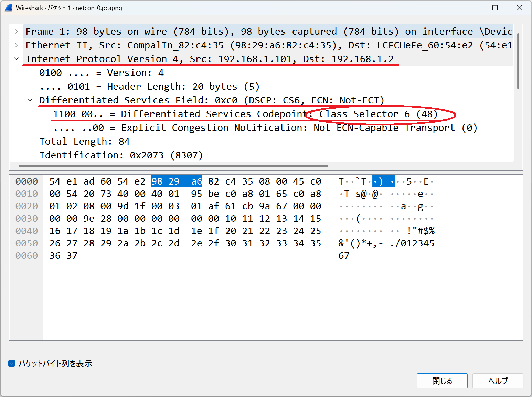Select the 'Total Length: 84' row
This screenshot has width=532, height=397.
[84, 141]
